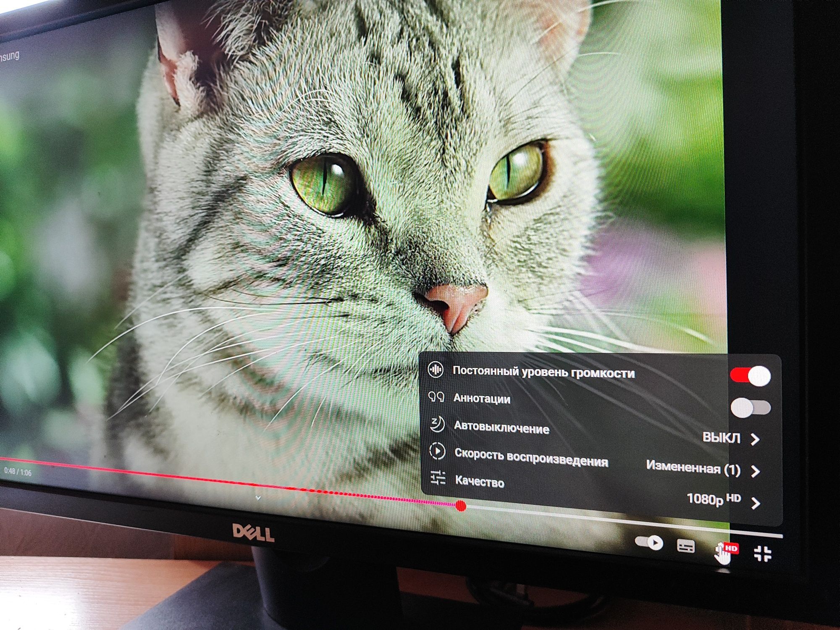
Task: Expand quality options via 1080p chevron
Action: coord(756,503)
